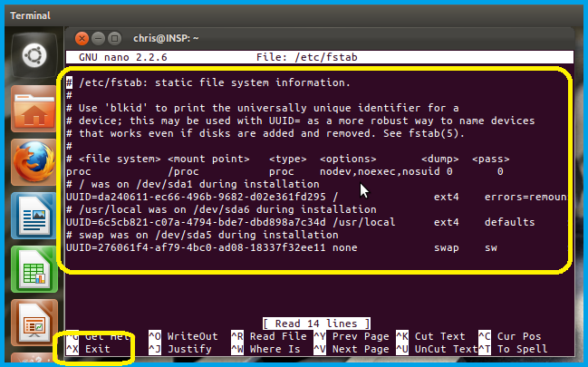Viewport: 588px width, 367px height.
Task: Open LibreOffice Calc spreadsheet icon
Action: coord(34,269)
